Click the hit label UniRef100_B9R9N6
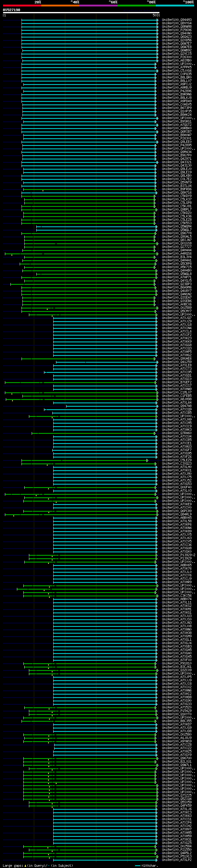 177,94
